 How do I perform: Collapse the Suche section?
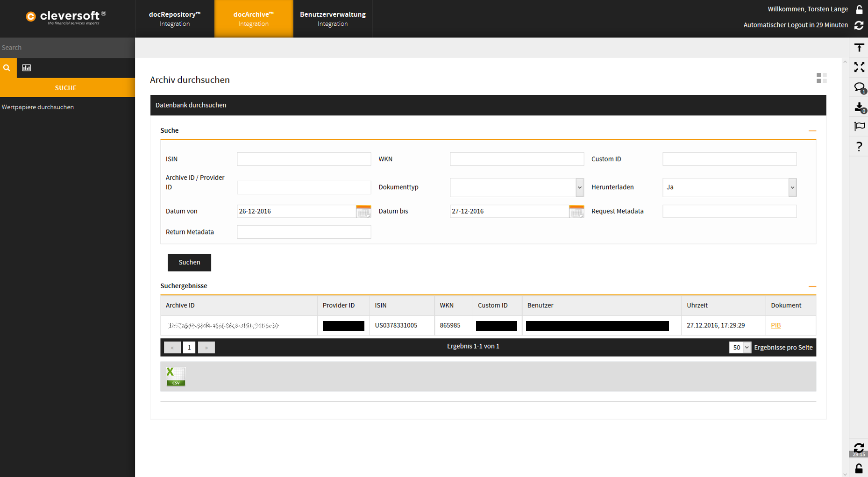(x=812, y=131)
